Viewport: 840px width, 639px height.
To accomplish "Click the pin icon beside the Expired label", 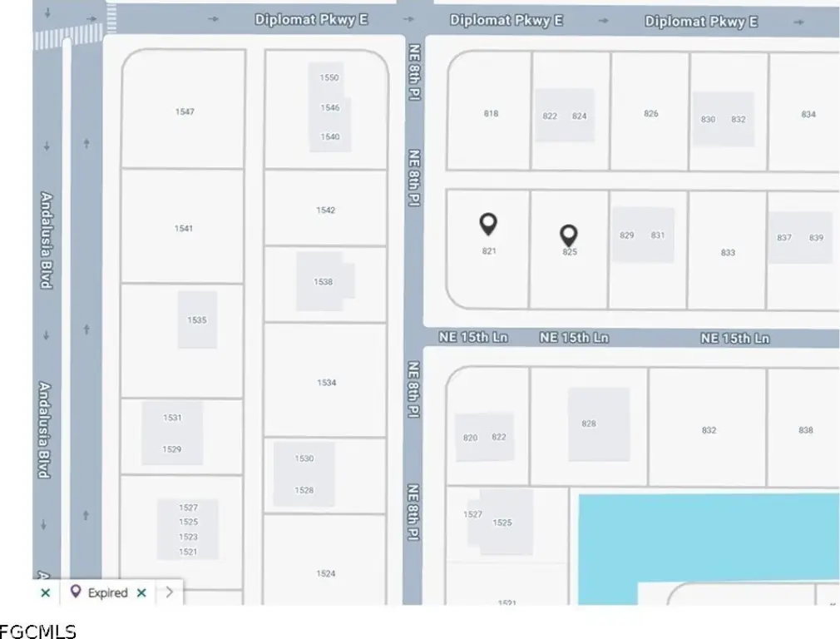I will [x=76, y=592].
